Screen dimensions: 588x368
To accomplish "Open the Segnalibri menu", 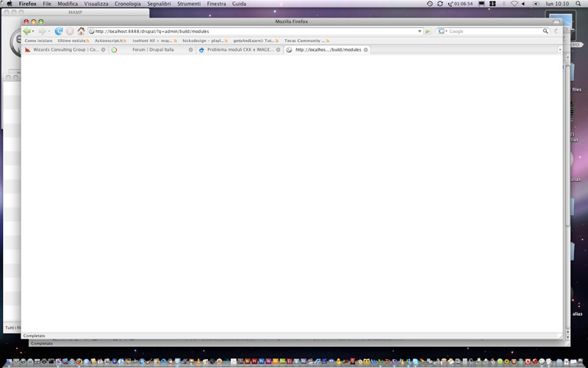I will (x=159, y=4).
